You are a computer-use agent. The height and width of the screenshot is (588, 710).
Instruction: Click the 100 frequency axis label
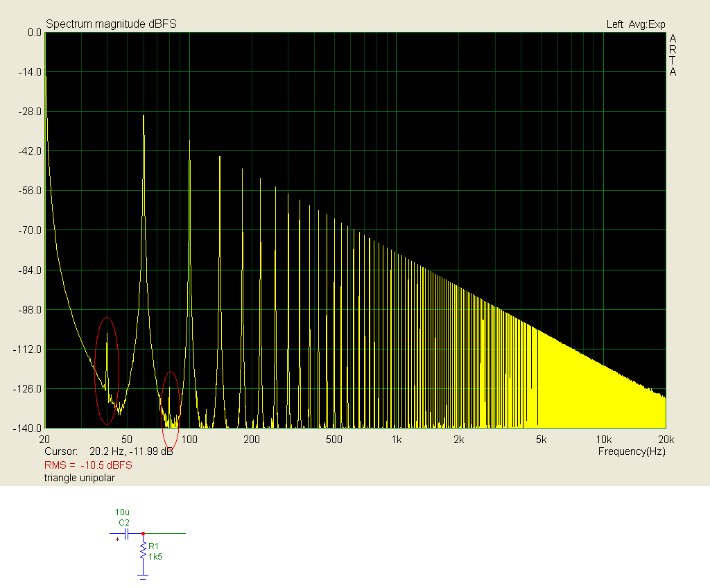[189, 440]
